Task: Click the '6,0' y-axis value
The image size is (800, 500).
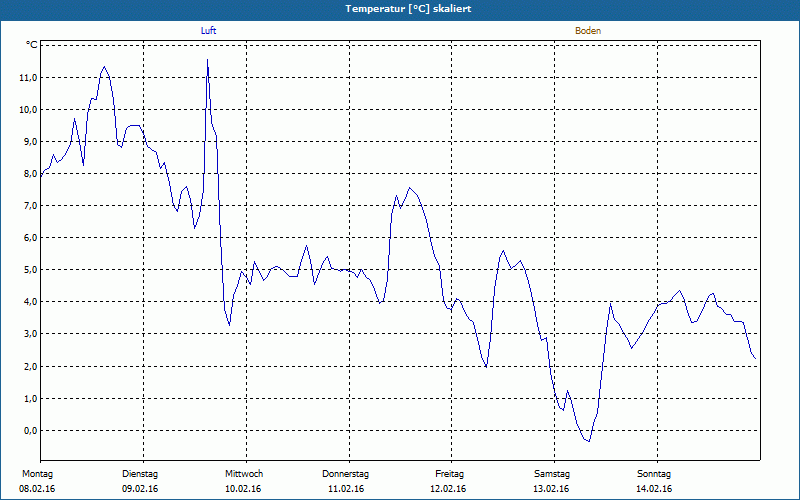Action: coord(31,238)
